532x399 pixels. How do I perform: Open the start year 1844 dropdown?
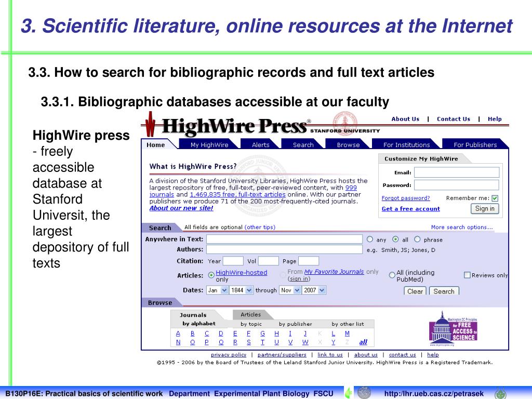pos(241,290)
